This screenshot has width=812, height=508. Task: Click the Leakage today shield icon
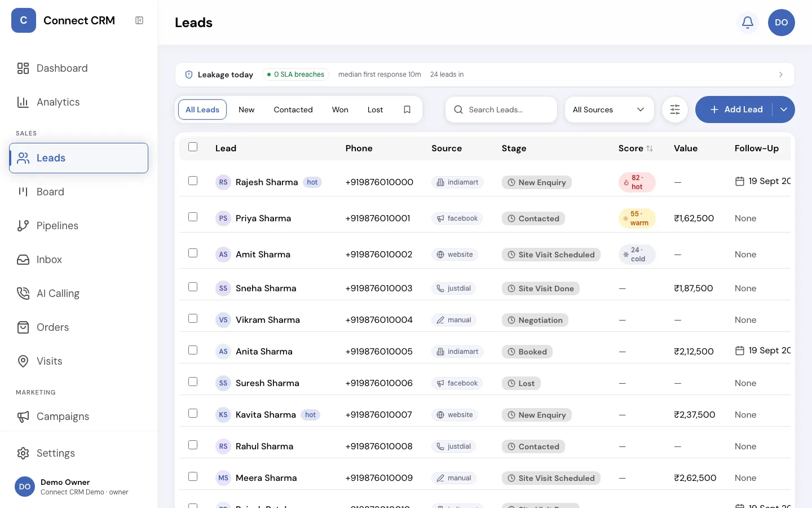(189, 75)
